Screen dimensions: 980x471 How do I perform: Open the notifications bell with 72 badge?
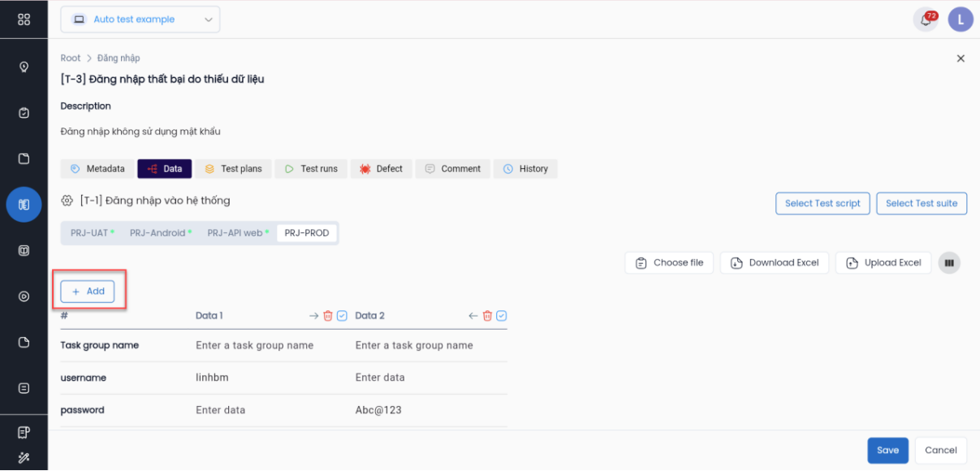925,20
